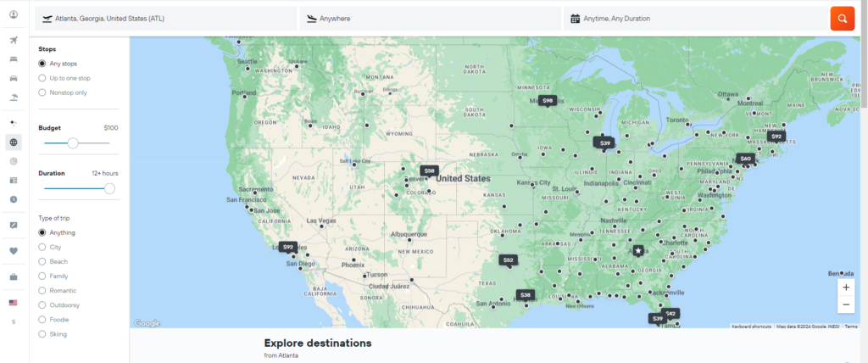This screenshot has width=868, height=363.
Task: Select the $39 price marker near Chicago
Action: [605, 143]
